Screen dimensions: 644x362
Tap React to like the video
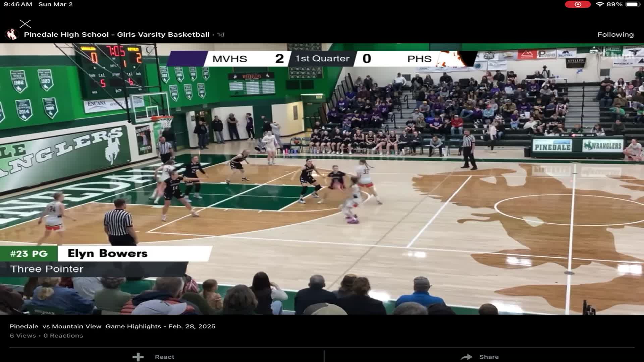click(164, 357)
